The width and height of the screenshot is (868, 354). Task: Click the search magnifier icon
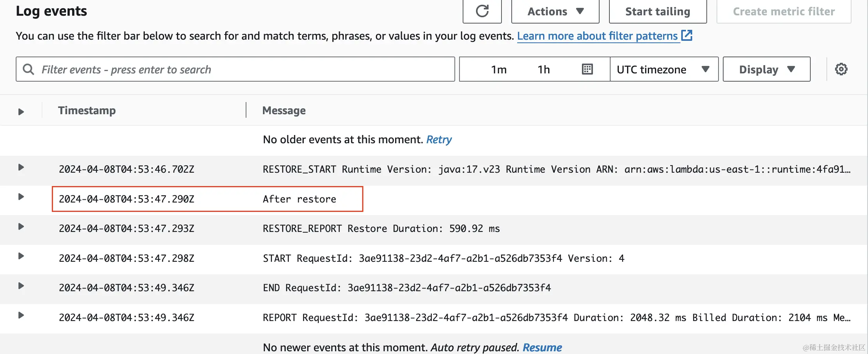[28, 69]
